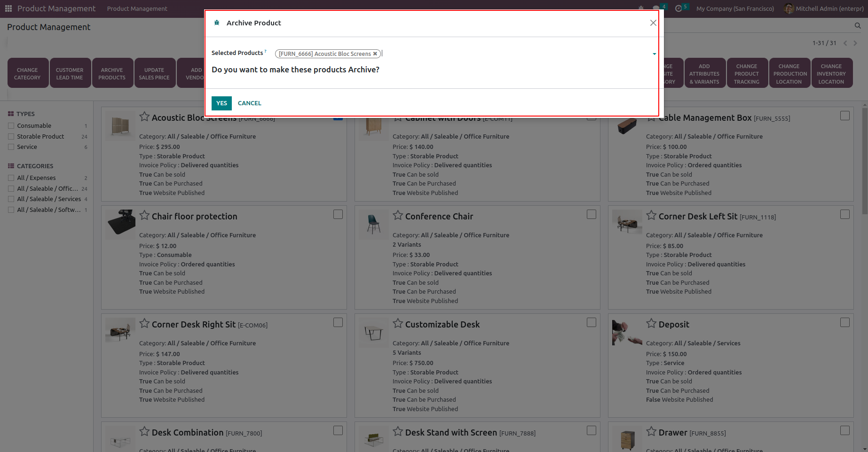This screenshot has height=452, width=868.
Task: Open the Deposit product thumbnail
Action: 627,332
